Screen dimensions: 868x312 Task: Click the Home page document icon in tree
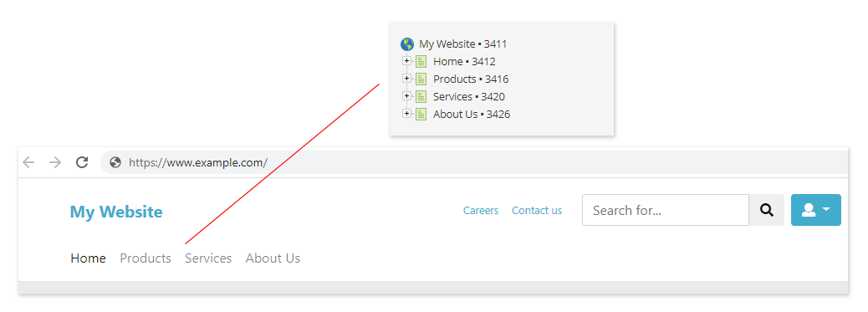(421, 62)
